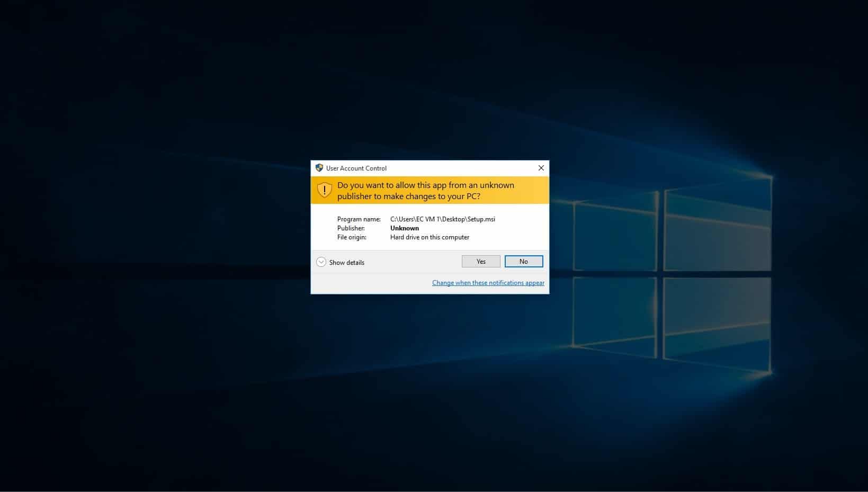
Task: Click Hard drive on this computer text
Action: pos(429,237)
